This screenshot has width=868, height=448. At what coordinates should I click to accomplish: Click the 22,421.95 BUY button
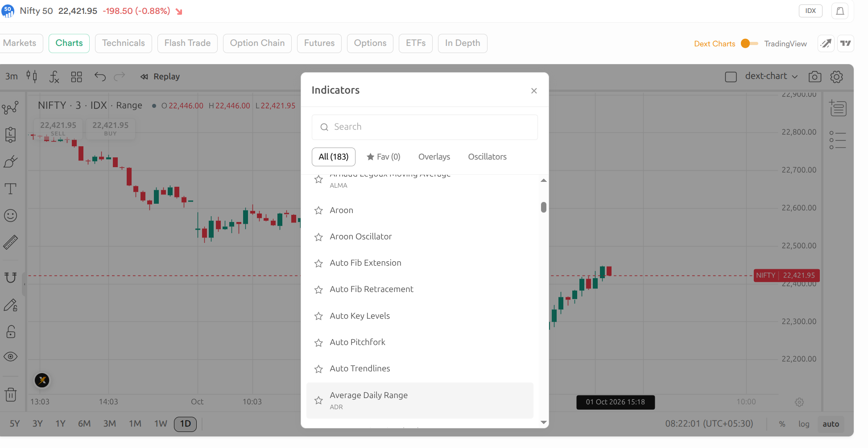(110, 128)
